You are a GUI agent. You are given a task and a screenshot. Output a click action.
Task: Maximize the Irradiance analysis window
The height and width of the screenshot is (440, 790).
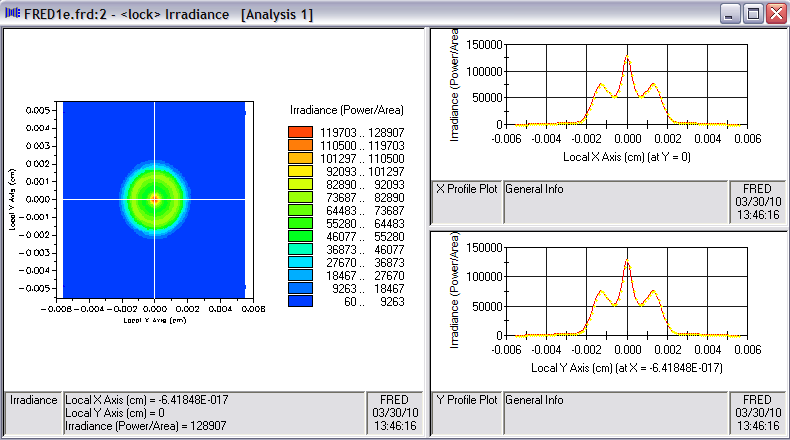[x=754, y=13]
